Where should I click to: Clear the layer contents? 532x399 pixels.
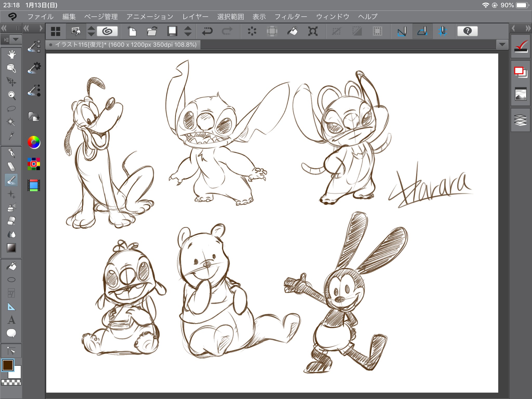pyautogui.click(x=252, y=31)
